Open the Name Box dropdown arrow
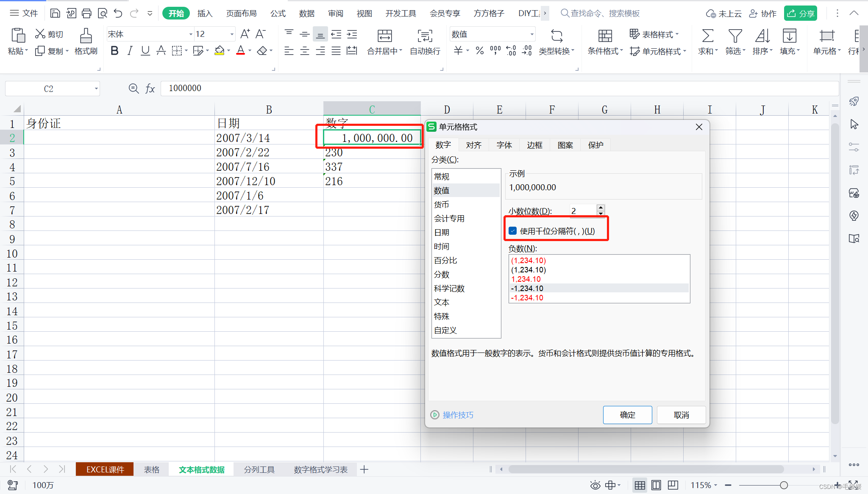This screenshot has width=868, height=494. (x=96, y=89)
